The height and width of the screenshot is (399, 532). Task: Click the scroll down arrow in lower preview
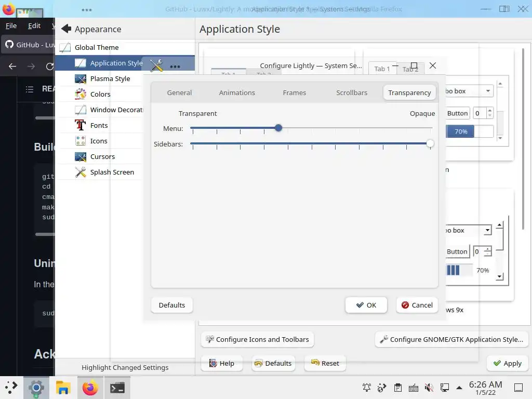tap(499, 276)
